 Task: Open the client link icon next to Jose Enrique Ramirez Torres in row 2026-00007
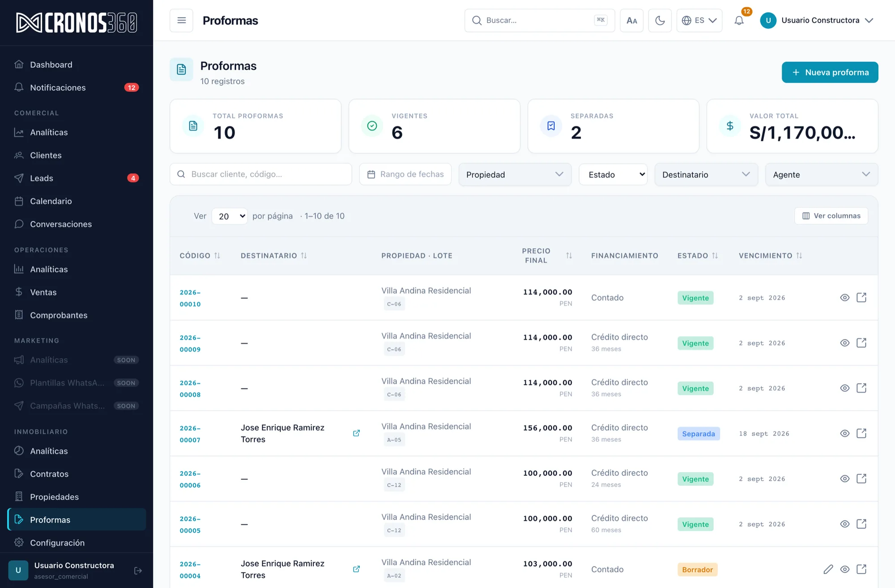pos(356,433)
